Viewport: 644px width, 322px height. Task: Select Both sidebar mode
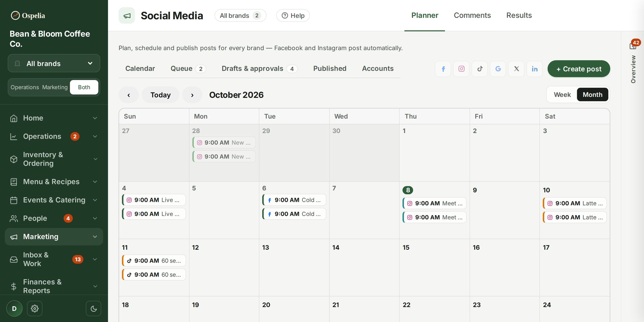84,87
